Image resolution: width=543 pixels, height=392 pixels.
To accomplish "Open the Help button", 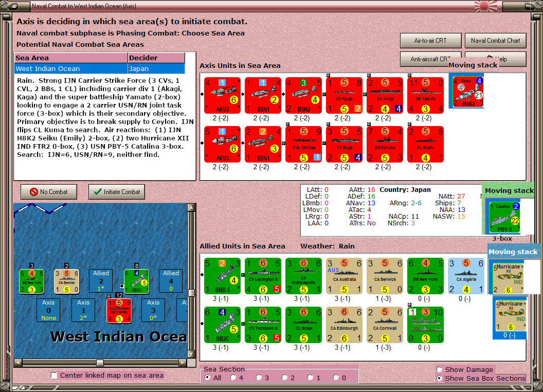I will 495,59.
